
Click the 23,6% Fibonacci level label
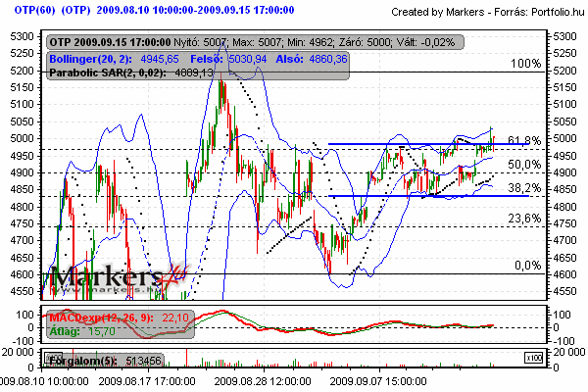(524, 218)
